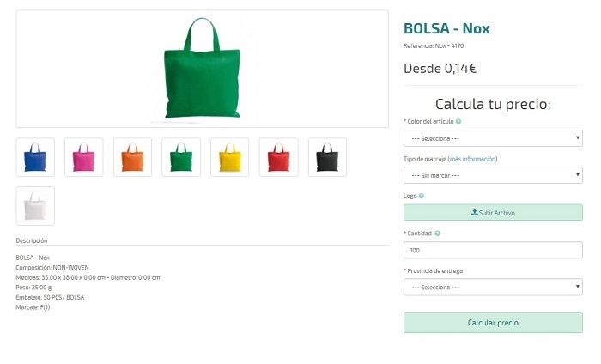Select the red bag thumbnail
The width and height of the screenshot is (601, 364).
278,157
